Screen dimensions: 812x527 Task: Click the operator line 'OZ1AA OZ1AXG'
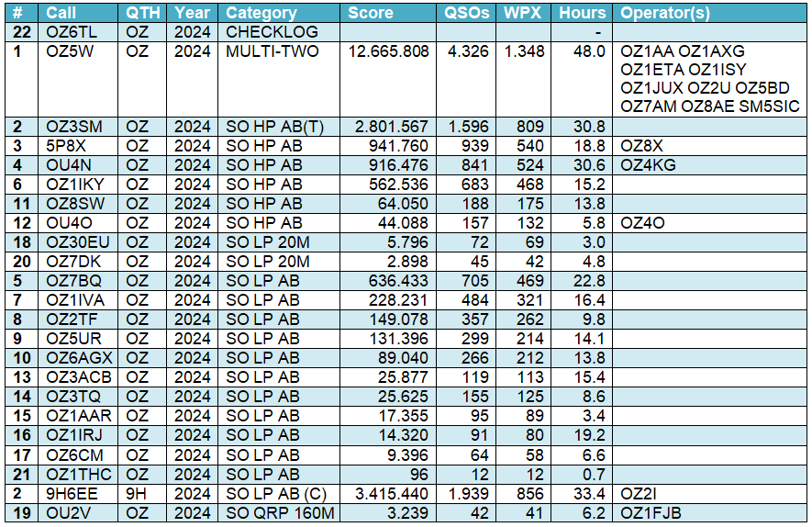click(x=683, y=51)
